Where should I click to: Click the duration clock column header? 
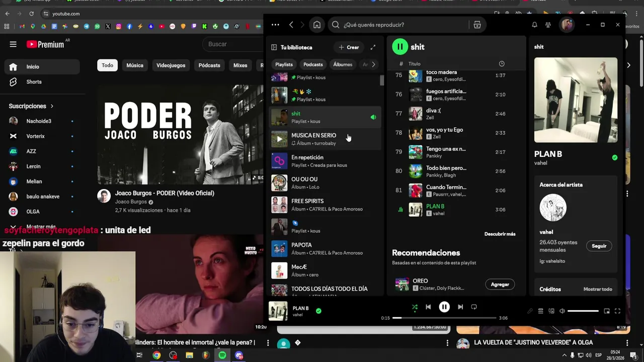(502, 64)
